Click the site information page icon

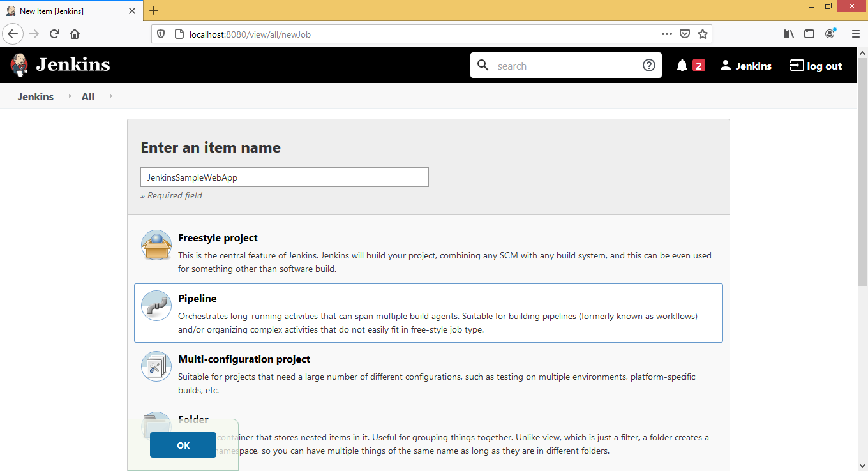[x=178, y=34]
